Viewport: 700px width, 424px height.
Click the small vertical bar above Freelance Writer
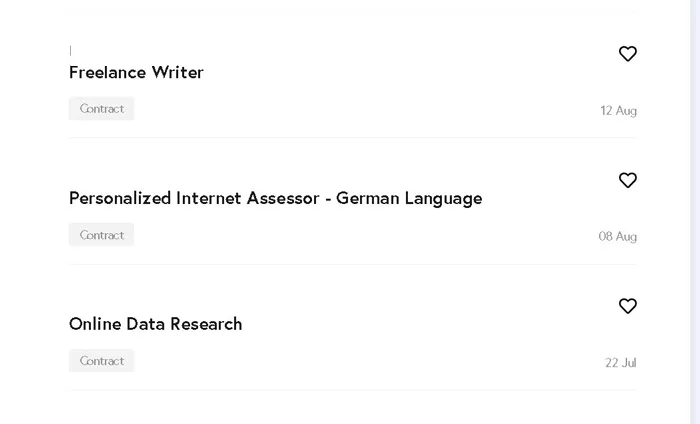pyautogui.click(x=71, y=51)
